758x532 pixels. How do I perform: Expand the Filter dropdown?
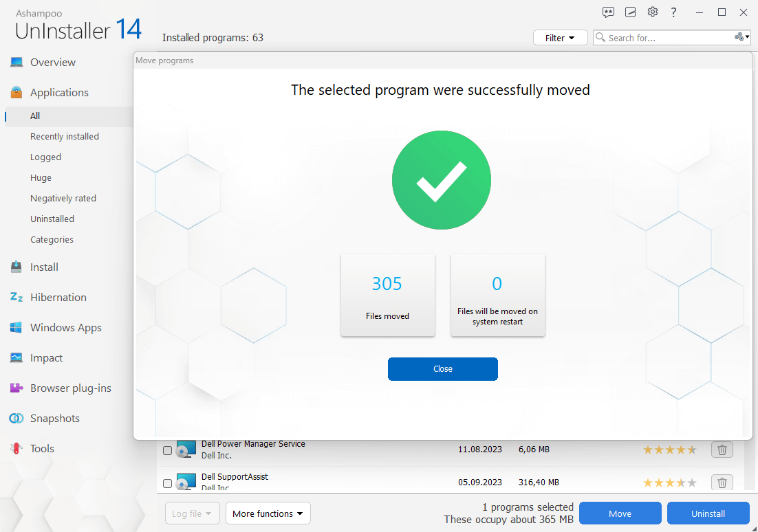tap(560, 38)
